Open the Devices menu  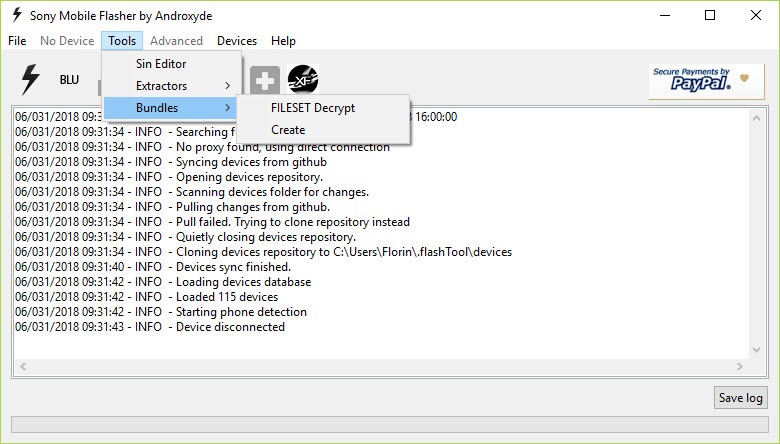point(237,41)
